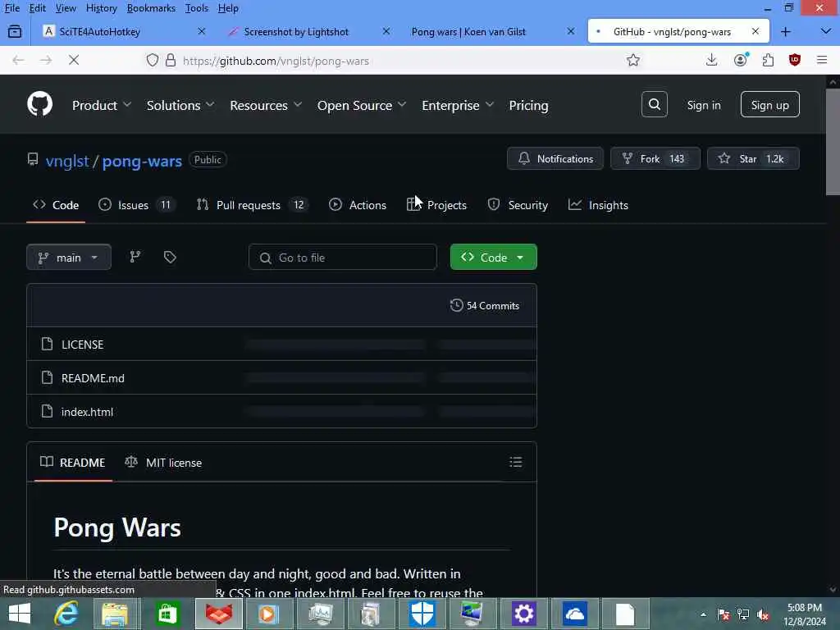Image resolution: width=840 pixels, height=630 pixels.
Task: Switch to the Issues tab
Action: pyautogui.click(x=136, y=205)
